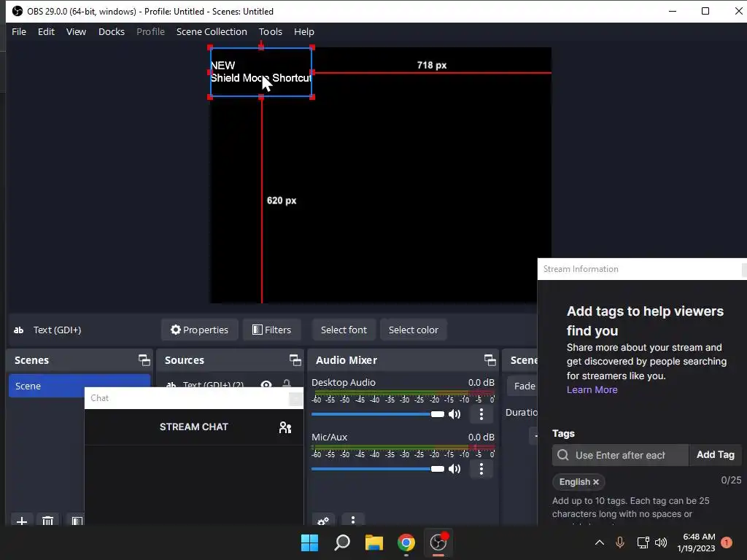Mute Desktop Audio with the speaker icon

(x=455, y=414)
